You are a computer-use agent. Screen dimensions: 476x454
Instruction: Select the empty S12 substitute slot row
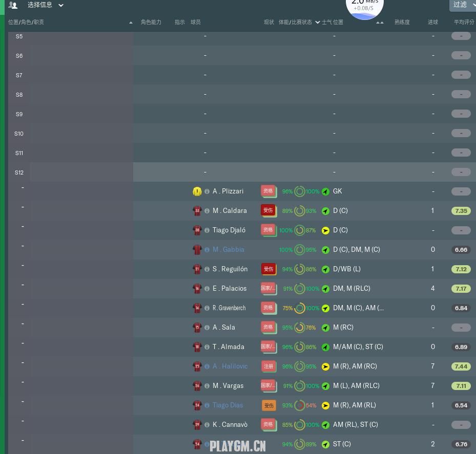point(242,172)
